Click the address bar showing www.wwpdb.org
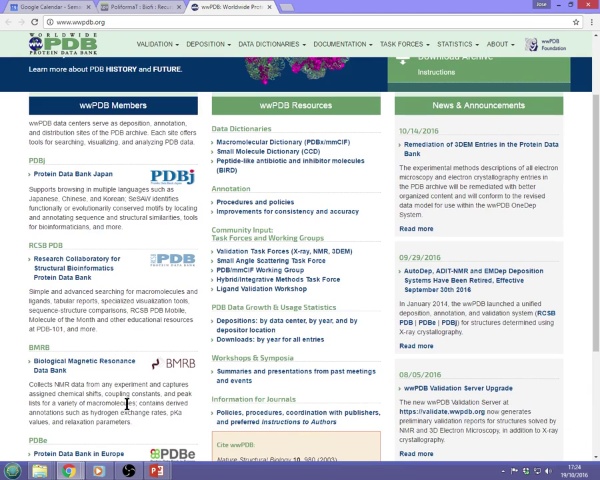 point(300,22)
